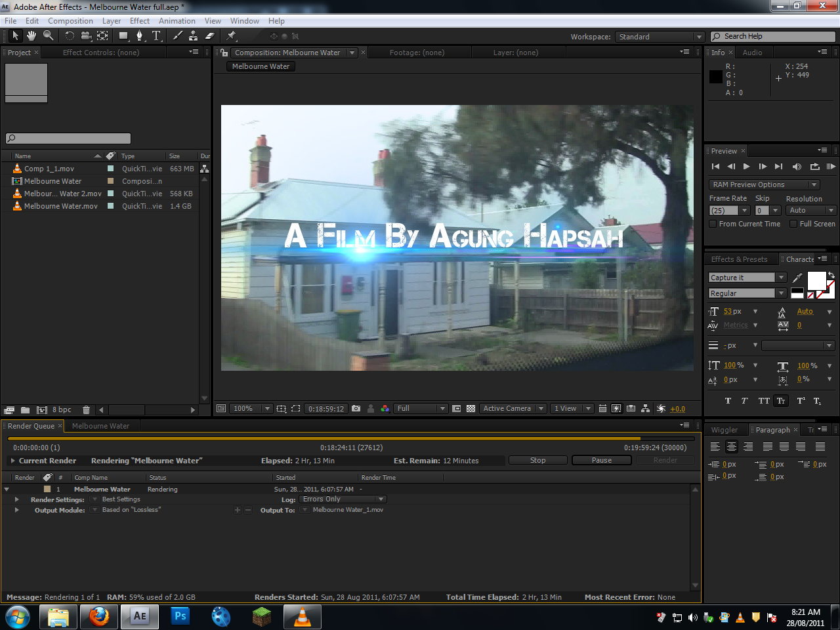Enable the From Current Time checkbox
Viewport: 840px width, 630px height.
click(713, 224)
